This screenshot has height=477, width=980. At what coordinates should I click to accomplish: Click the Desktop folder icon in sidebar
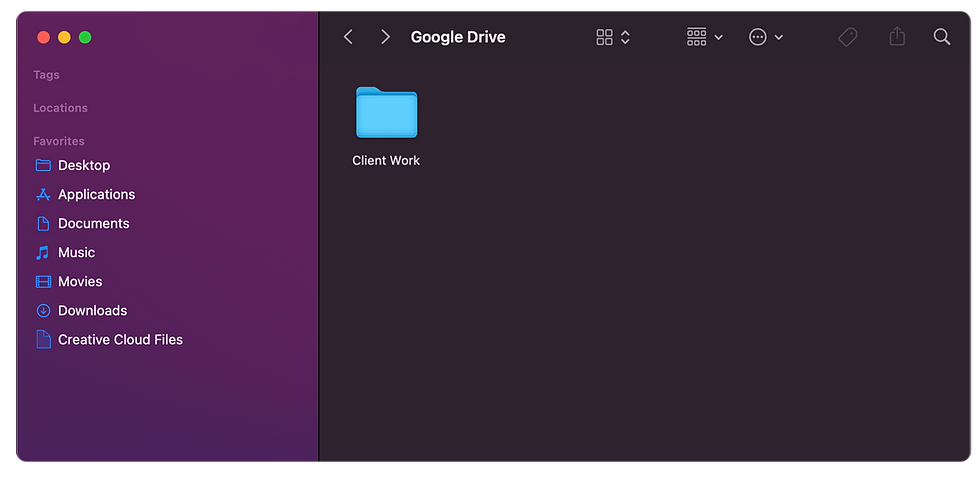[43, 165]
